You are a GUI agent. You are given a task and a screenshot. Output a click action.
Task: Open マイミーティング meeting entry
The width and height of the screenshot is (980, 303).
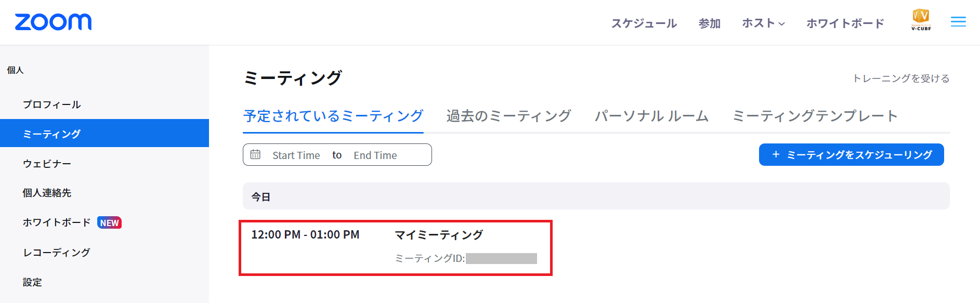pyautogui.click(x=439, y=235)
